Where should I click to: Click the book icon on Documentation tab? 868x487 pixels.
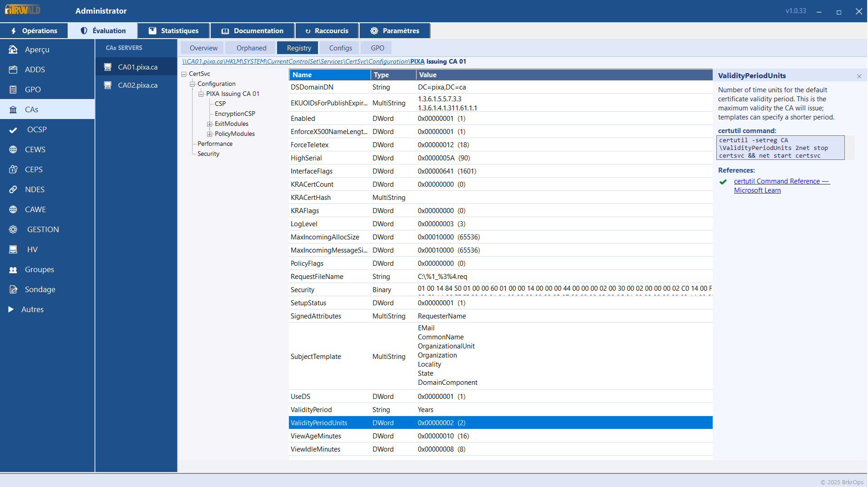coord(225,31)
